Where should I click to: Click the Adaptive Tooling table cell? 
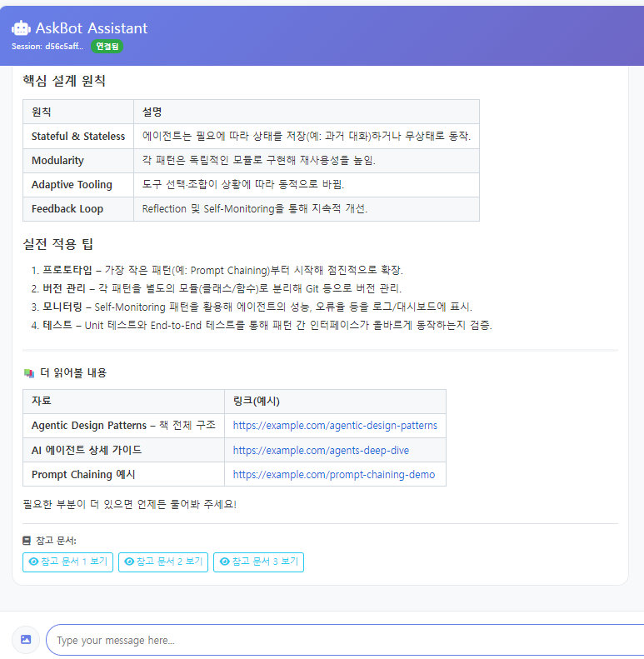pyautogui.click(x=72, y=185)
